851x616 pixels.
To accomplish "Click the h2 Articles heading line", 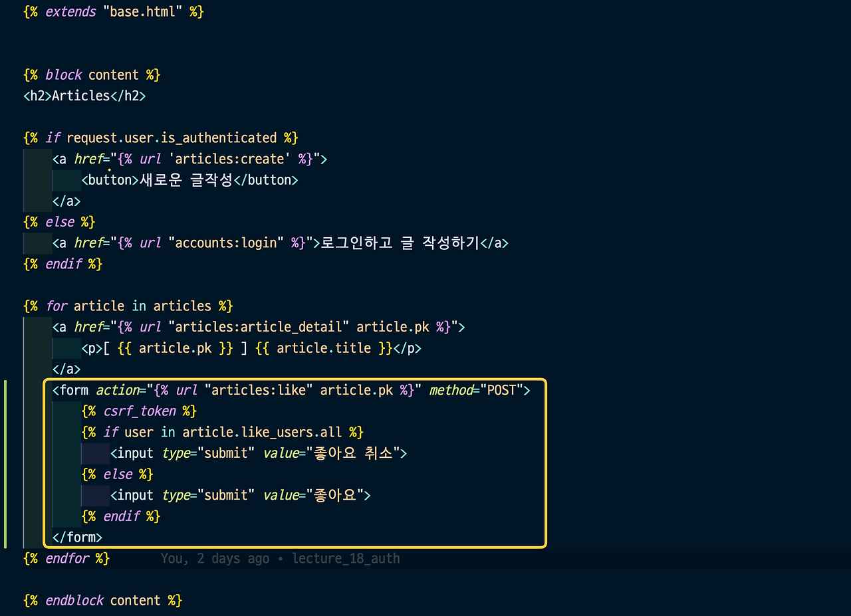I will [84, 96].
